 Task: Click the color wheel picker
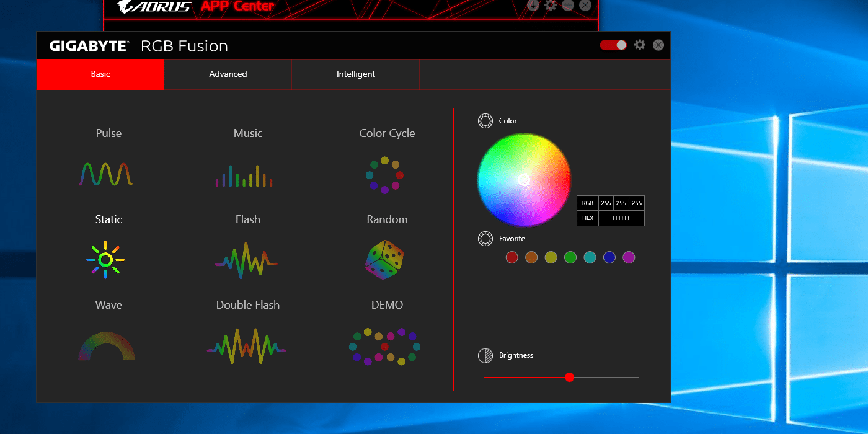(524, 180)
